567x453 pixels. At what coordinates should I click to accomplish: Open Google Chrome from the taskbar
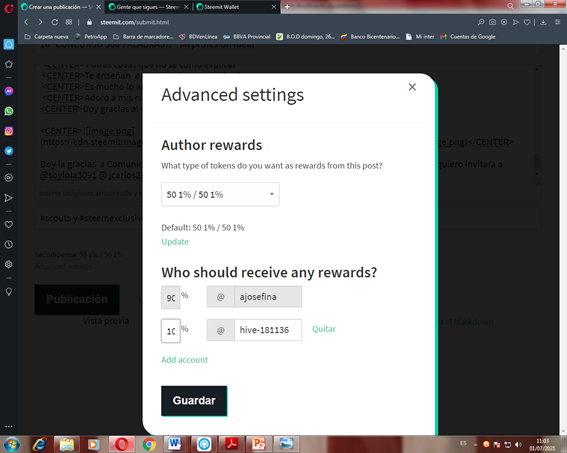(149, 444)
